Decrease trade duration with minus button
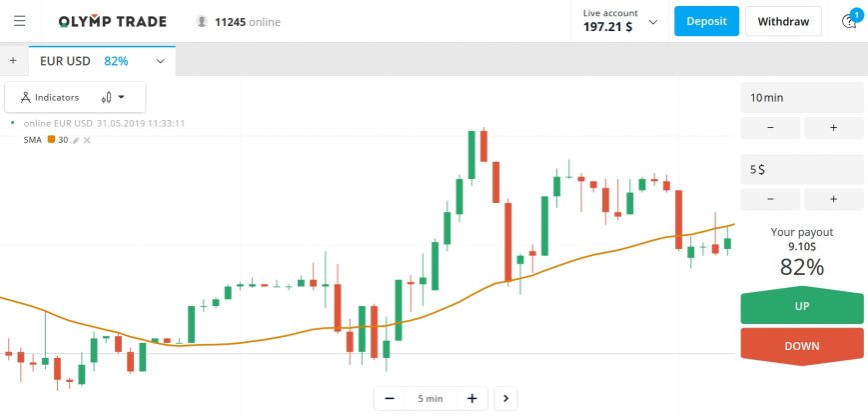The width and height of the screenshot is (868, 420). pos(770,128)
